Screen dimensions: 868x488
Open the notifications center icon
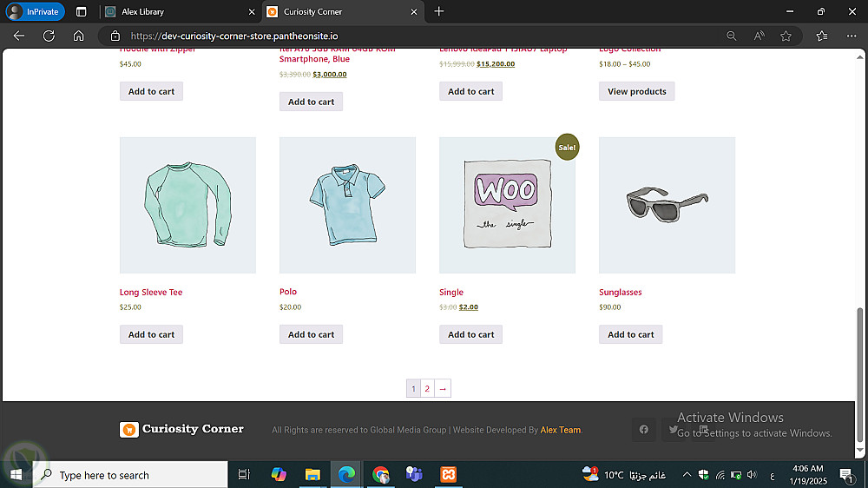click(x=845, y=475)
